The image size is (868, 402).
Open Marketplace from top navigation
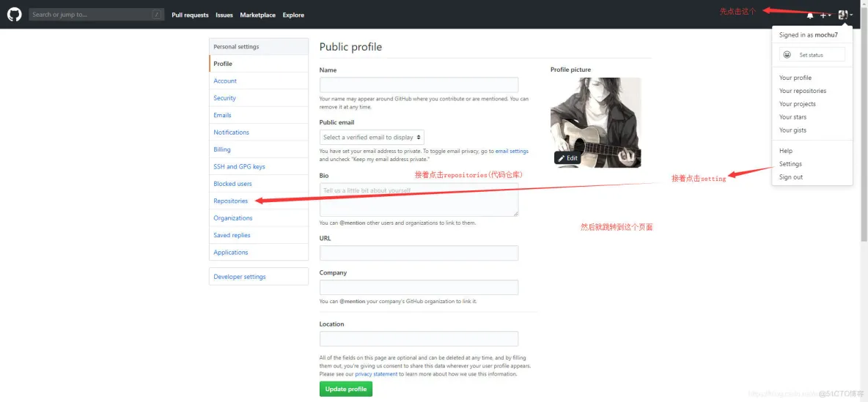pyautogui.click(x=257, y=15)
